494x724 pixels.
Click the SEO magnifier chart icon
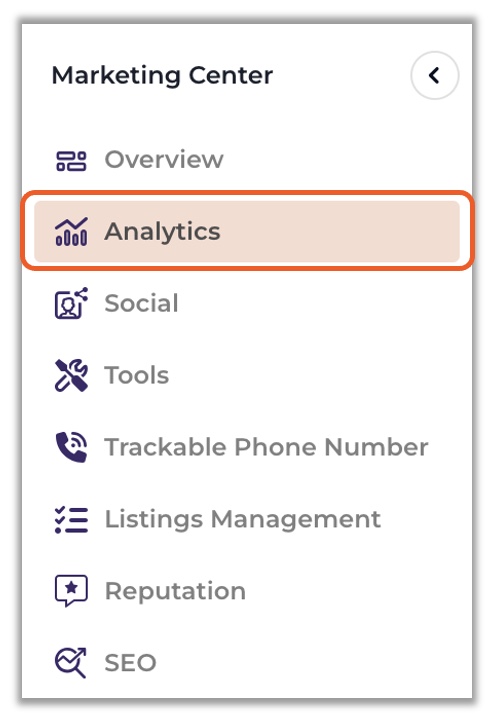click(x=71, y=663)
